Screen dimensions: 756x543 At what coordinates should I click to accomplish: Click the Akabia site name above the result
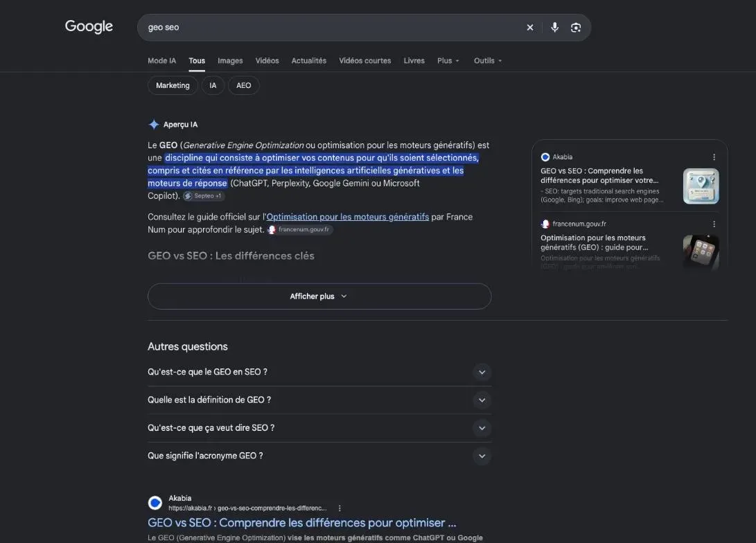(x=180, y=498)
